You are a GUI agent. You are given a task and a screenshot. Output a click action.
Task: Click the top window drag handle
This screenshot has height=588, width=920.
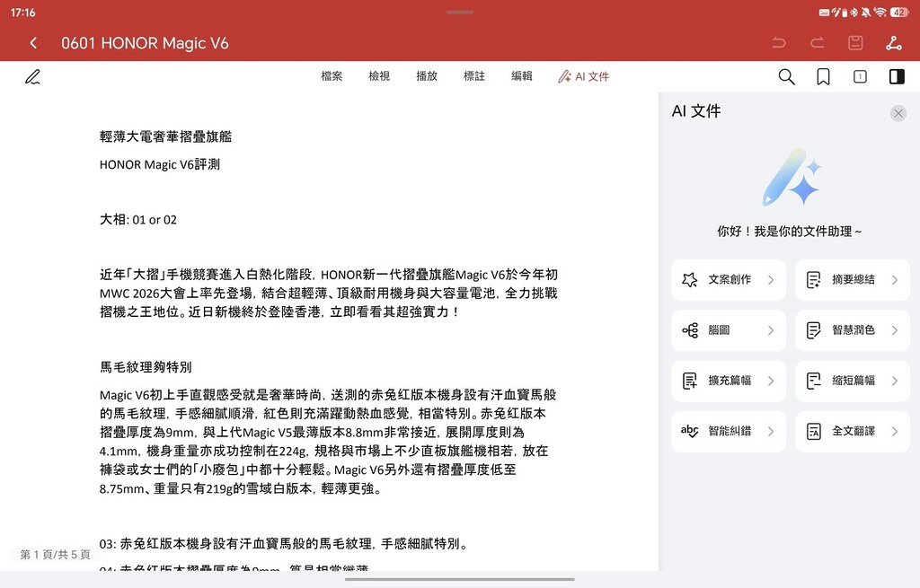click(x=459, y=12)
